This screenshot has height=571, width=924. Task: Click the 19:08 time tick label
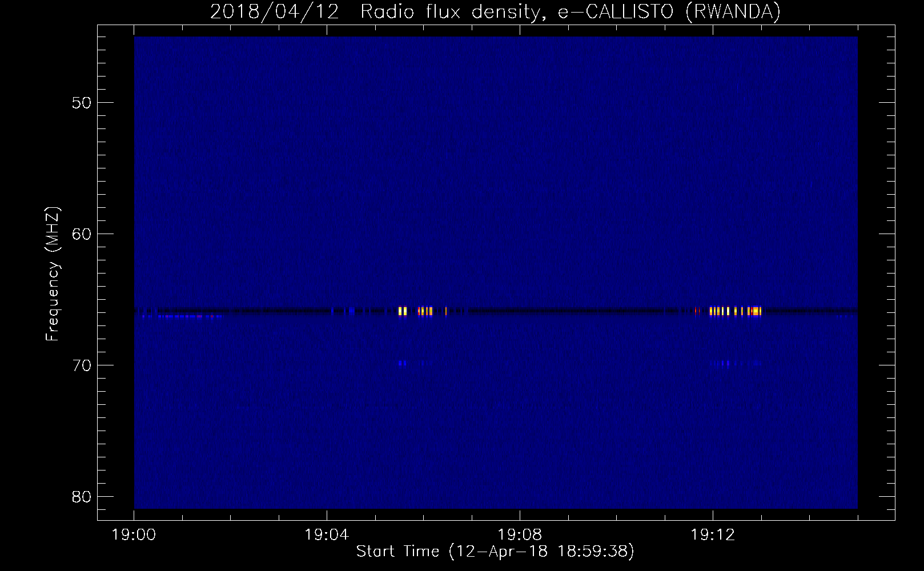coord(520,535)
